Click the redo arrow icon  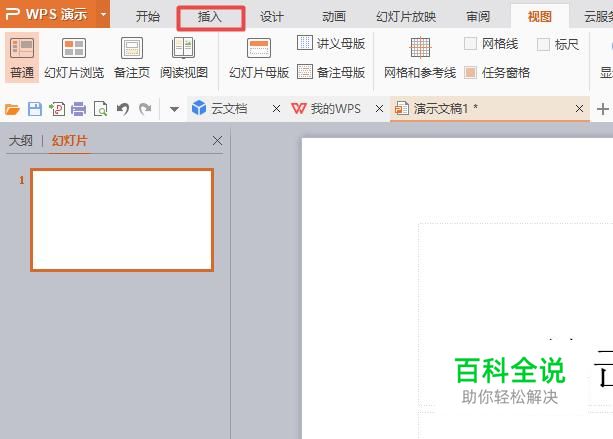pyautogui.click(x=145, y=109)
